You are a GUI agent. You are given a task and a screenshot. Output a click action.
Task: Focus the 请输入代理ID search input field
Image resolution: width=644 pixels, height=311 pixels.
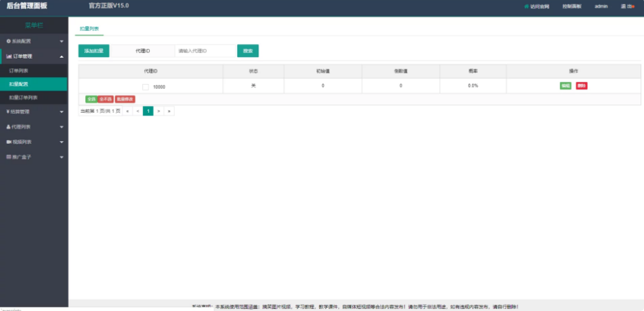206,51
